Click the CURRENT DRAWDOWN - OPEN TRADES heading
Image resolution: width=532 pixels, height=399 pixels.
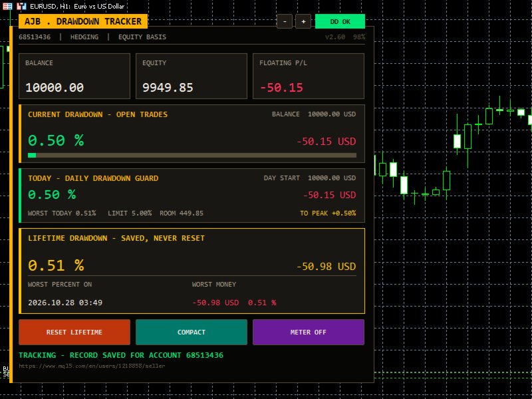[x=98, y=114]
